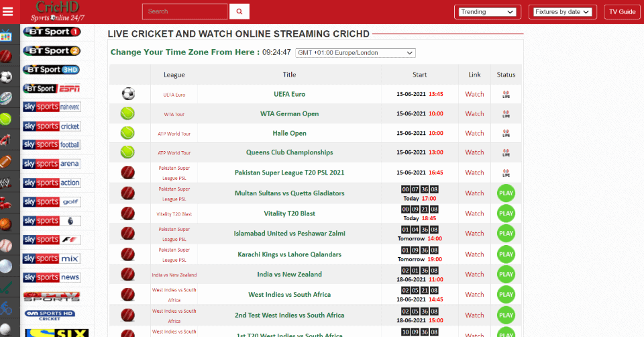Click PLAY for Vitality T20 Blast
The image size is (644, 337).
tap(506, 213)
